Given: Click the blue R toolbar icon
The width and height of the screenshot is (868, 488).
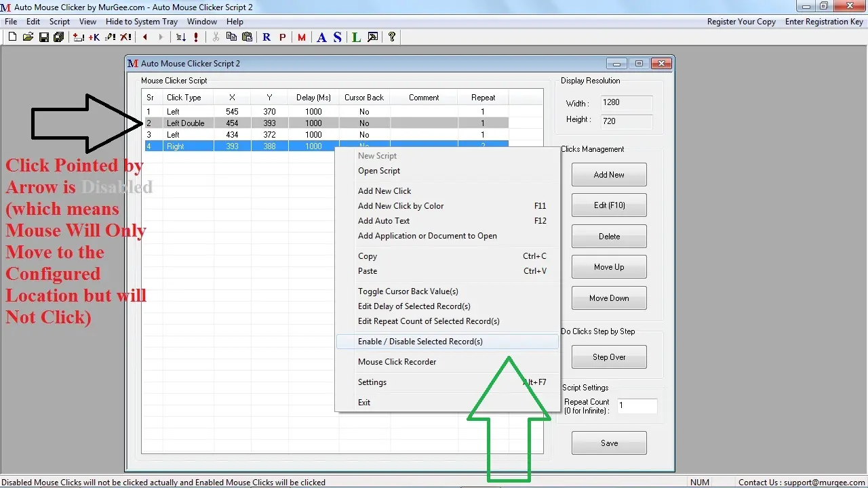Looking at the screenshot, I should click(267, 37).
